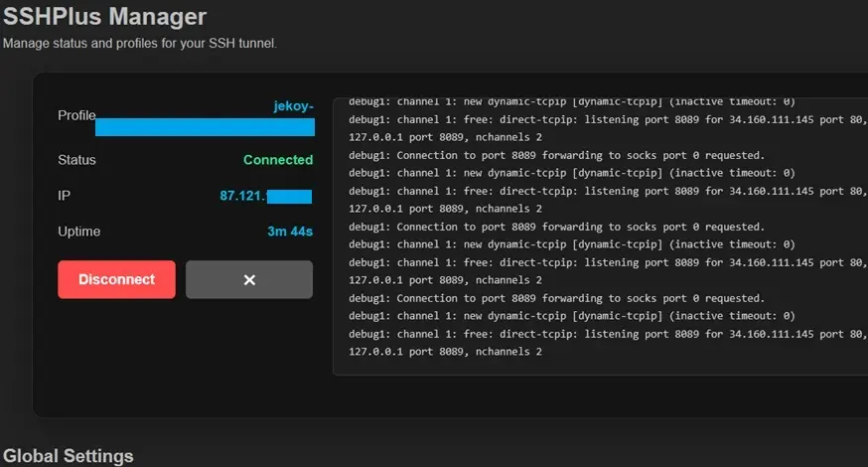Screen dimensions: 868x467
Task: Click inside the SSH debug log panel
Action: click(601, 236)
